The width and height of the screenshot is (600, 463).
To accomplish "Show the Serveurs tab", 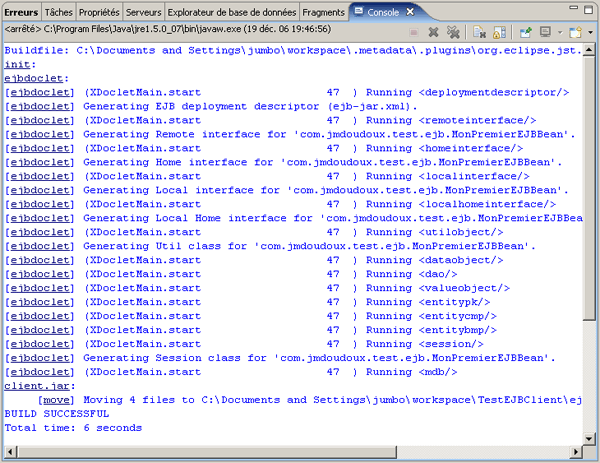I will (x=144, y=12).
